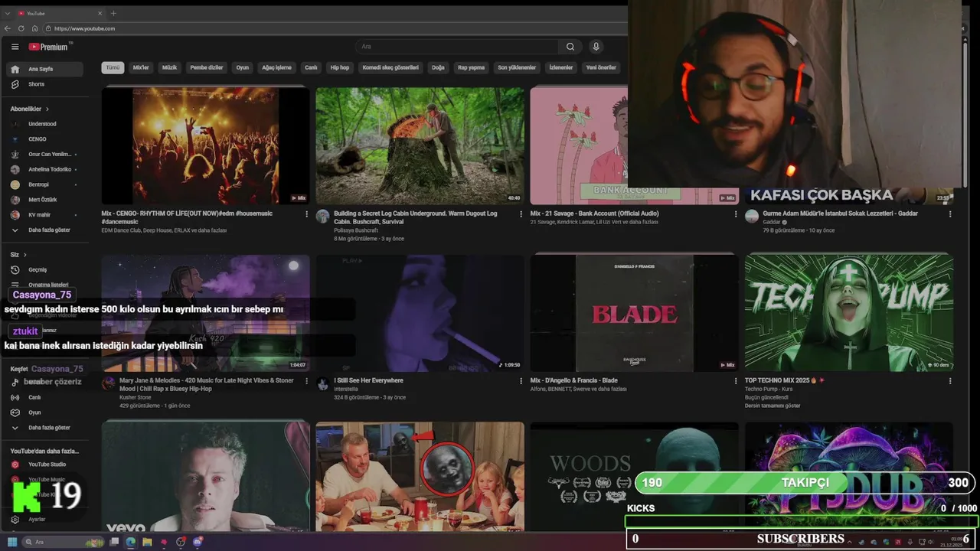This screenshot has height=551, width=980.
Task: Open more options for Blade mix
Action: pos(736,381)
